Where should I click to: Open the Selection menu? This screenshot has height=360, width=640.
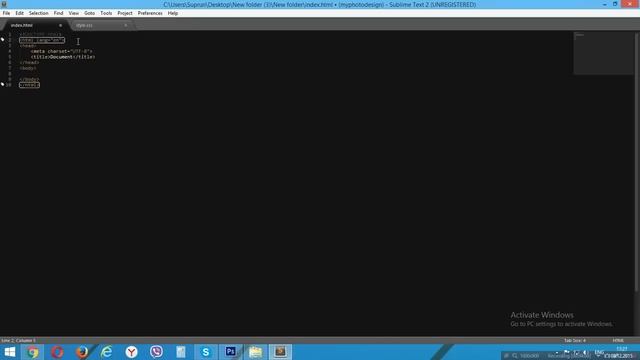point(39,13)
